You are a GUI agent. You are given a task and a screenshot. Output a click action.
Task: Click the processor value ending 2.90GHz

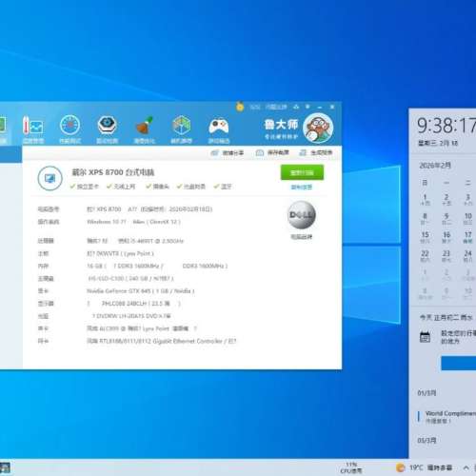[135, 241]
